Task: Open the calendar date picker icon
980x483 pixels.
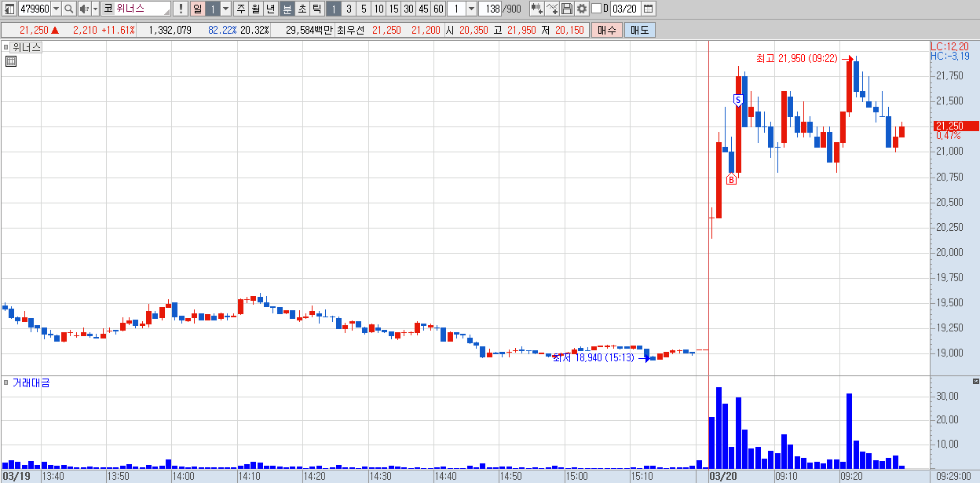Action: 648,9
